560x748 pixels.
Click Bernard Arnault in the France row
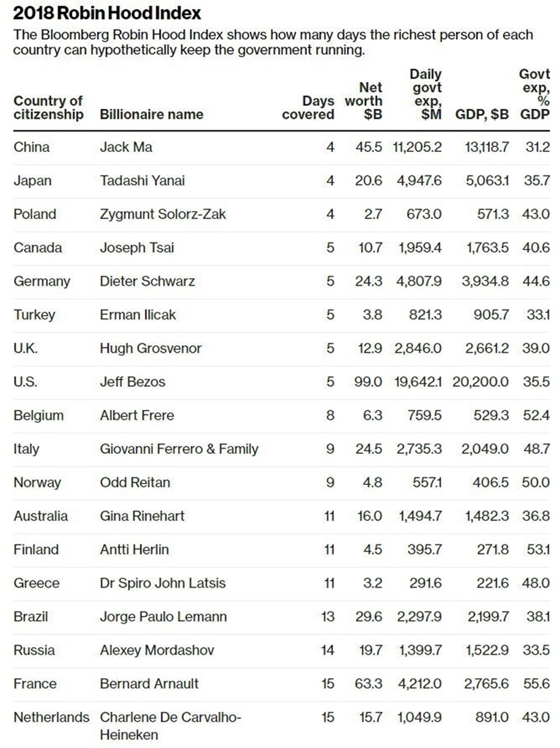coord(149,684)
